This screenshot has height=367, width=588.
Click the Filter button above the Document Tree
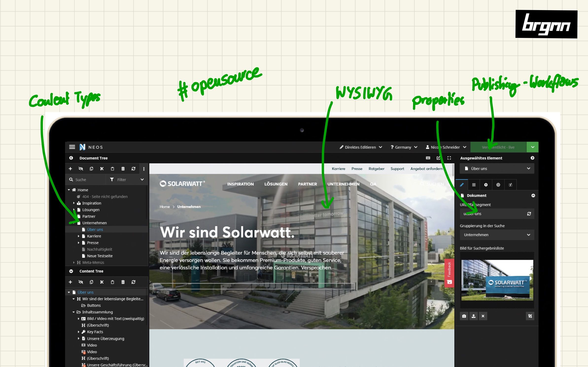pos(121,179)
